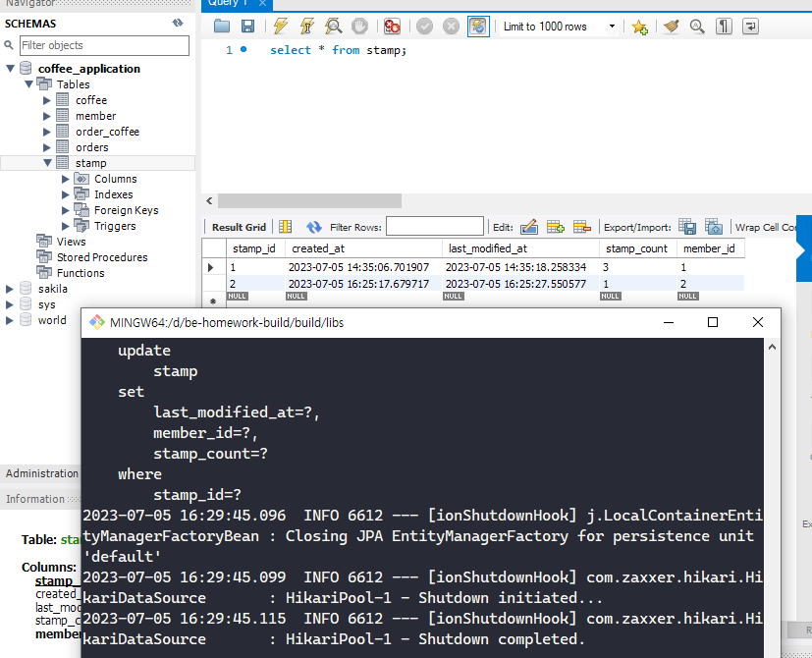Viewport: 812px width, 658px height.
Task: Switch to the Administration tab
Action: click(x=41, y=473)
